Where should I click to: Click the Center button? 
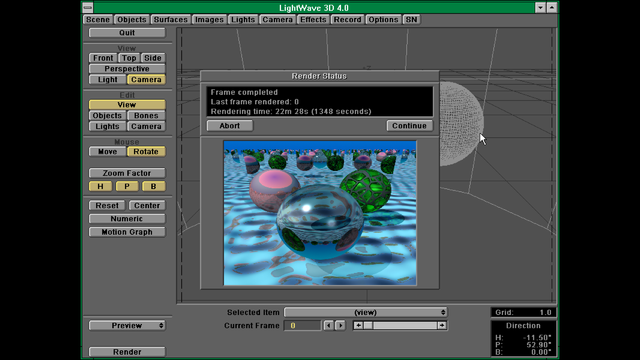tap(147, 205)
